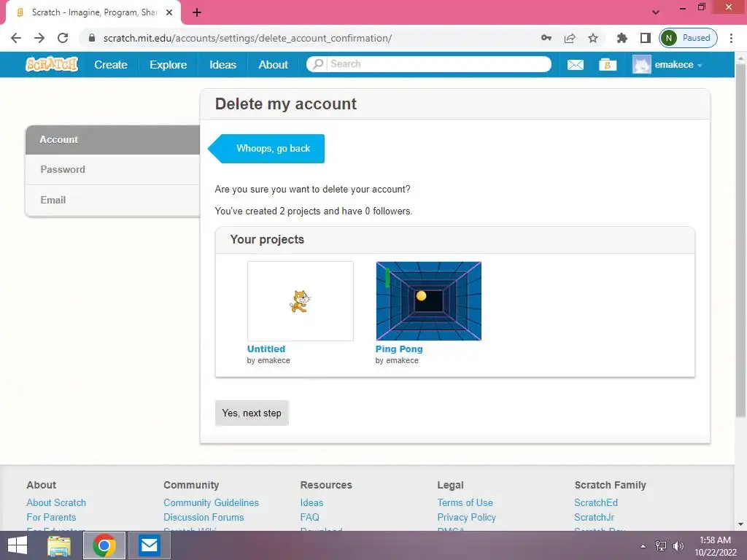Open the Discussion Forums link

click(204, 517)
